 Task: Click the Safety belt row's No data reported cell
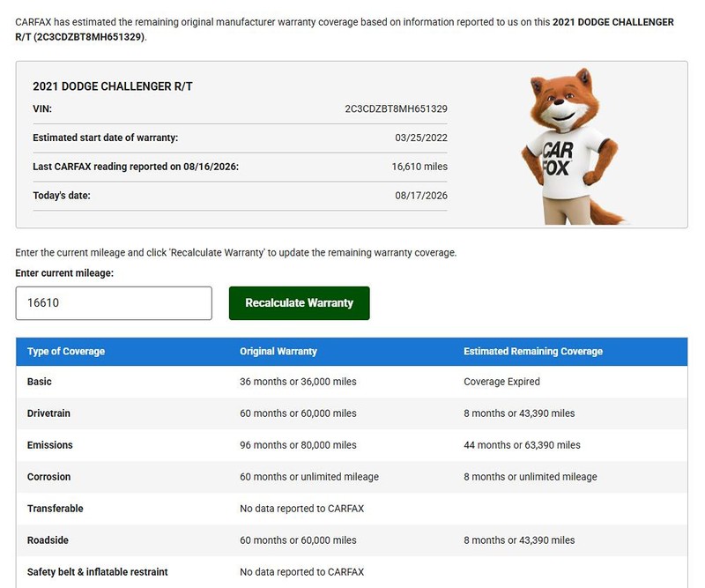[301, 572]
